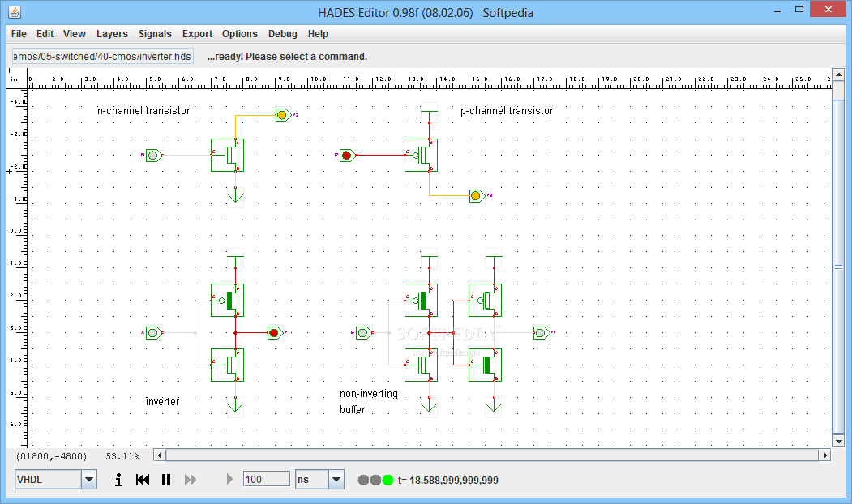
Task: Click the ground symbol below the inverter
Action: pyautogui.click(x=235, y=406)
